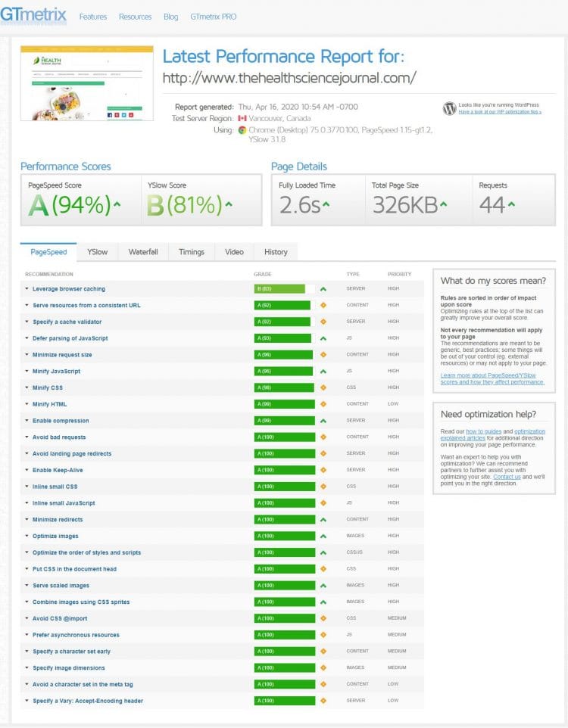Click Specify image dimensions row label

[x=69, y=668]
